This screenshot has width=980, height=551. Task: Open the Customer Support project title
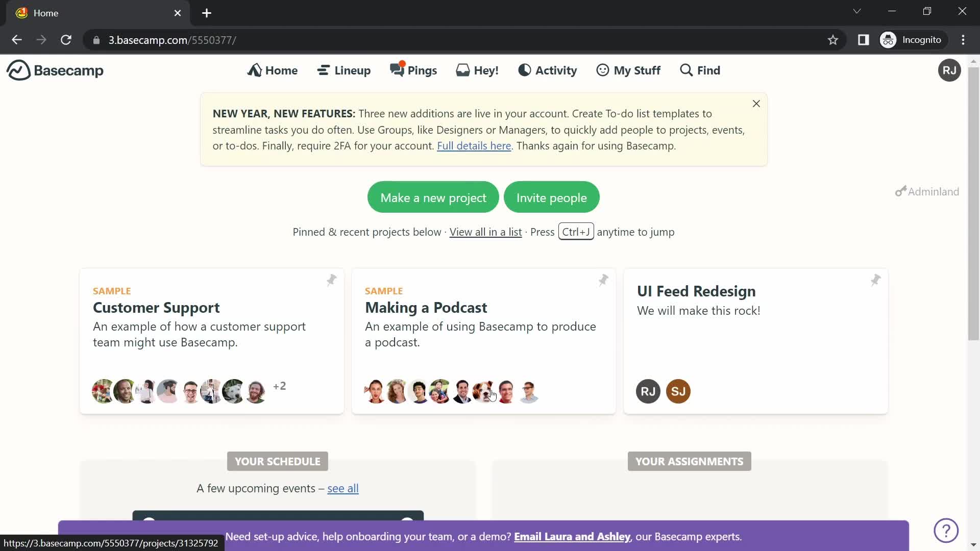[156, 308]
